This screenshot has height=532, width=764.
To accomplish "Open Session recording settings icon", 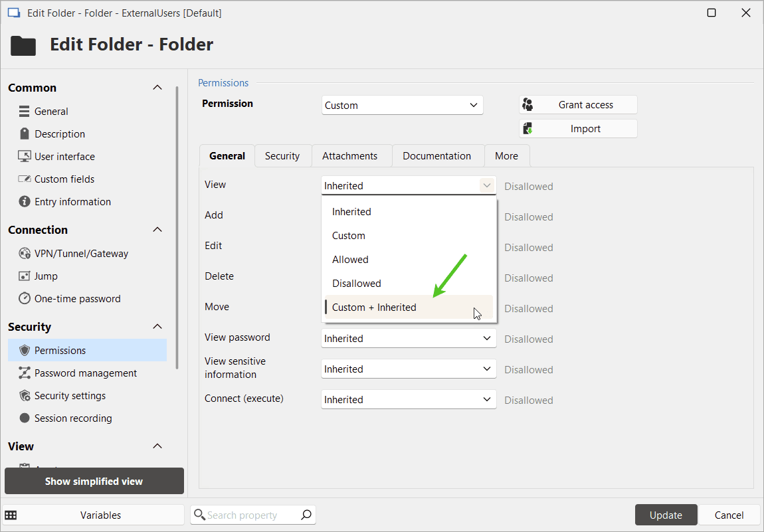I will point(25,418).
